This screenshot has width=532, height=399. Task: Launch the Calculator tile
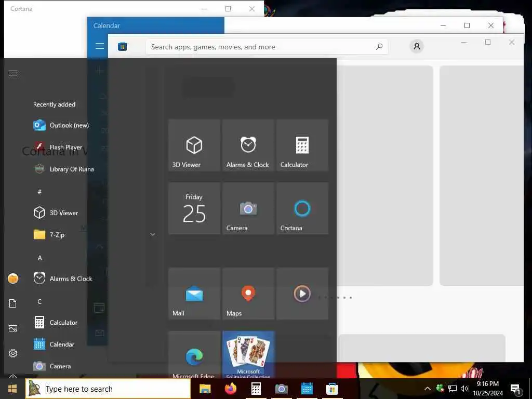302,145
